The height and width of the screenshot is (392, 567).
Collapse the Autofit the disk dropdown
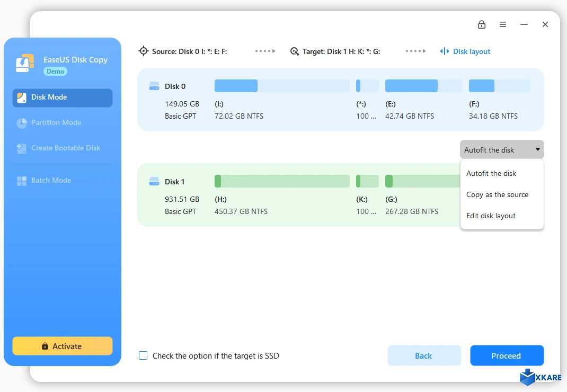click(502, 149)
